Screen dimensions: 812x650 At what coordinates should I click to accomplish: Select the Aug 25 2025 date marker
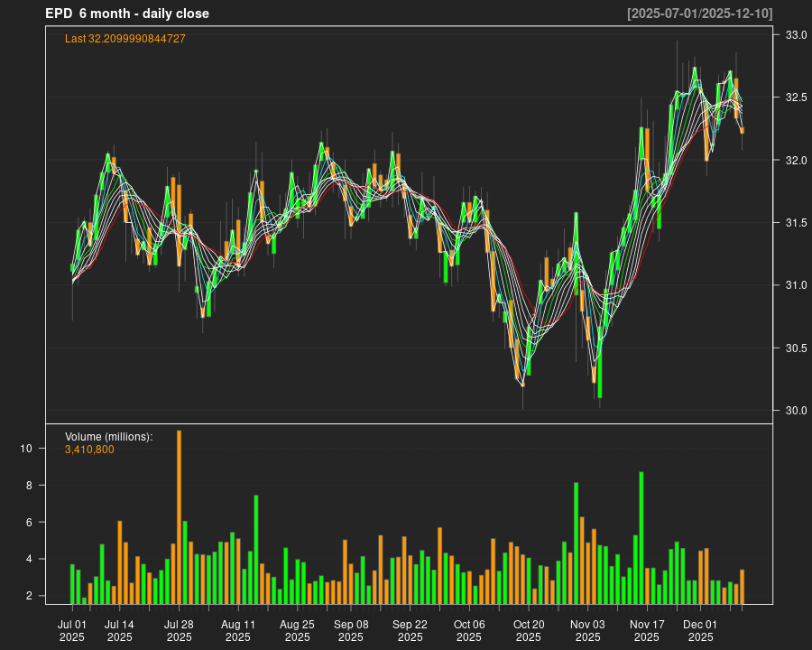pyautogui.click(x=297, y=630)
